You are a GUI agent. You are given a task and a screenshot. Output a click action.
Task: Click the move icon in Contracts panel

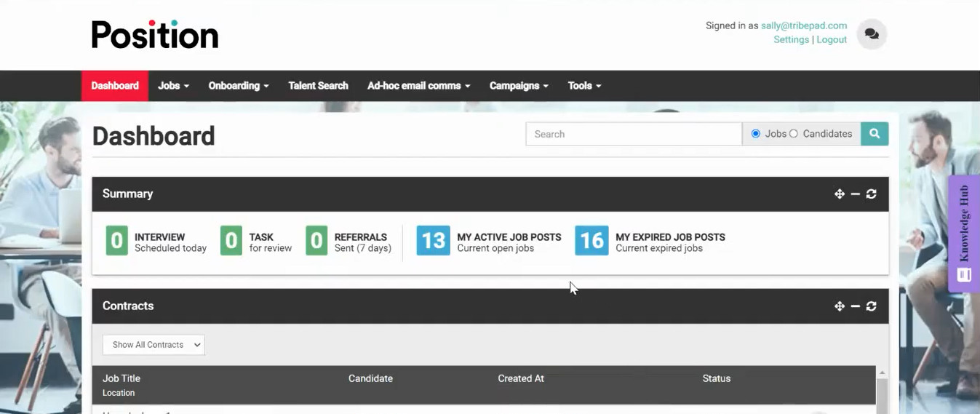[840, 306]
